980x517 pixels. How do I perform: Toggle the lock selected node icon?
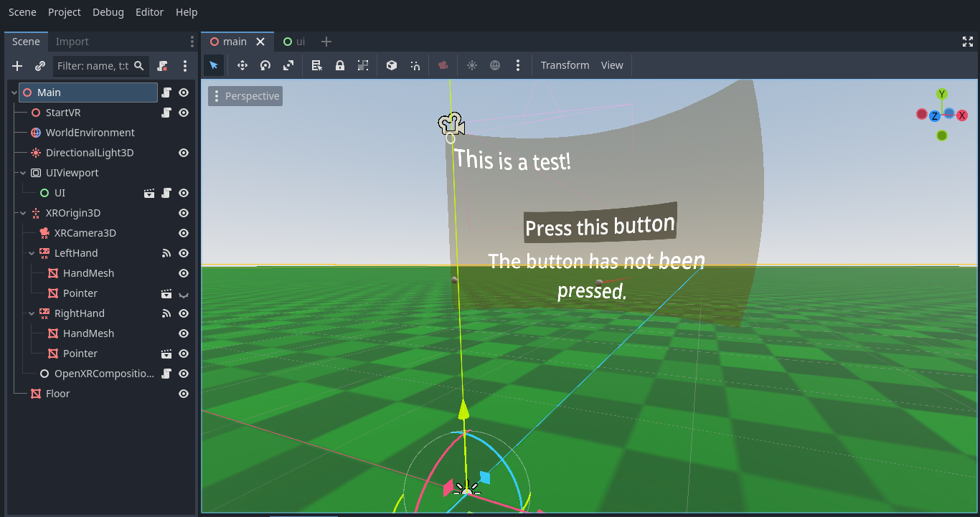tap(339, 65)
